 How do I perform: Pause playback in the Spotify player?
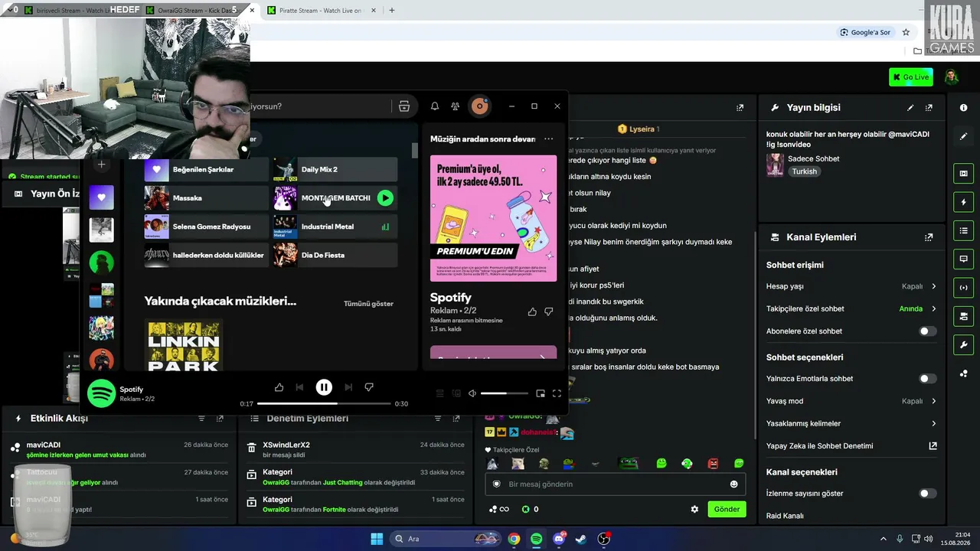pos(324,387)
